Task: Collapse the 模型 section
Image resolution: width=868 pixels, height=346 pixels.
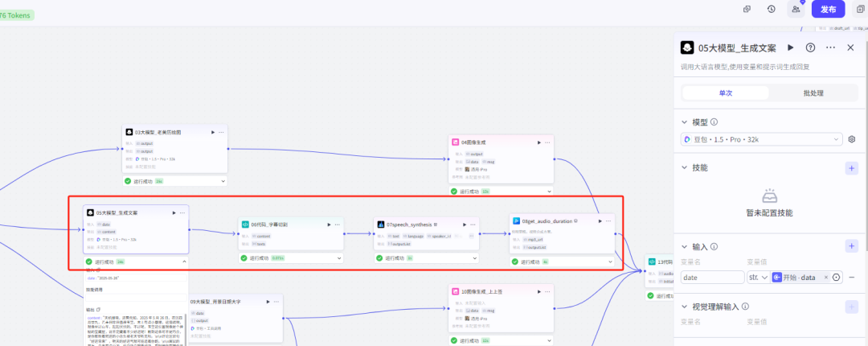Action: point(684,122)
